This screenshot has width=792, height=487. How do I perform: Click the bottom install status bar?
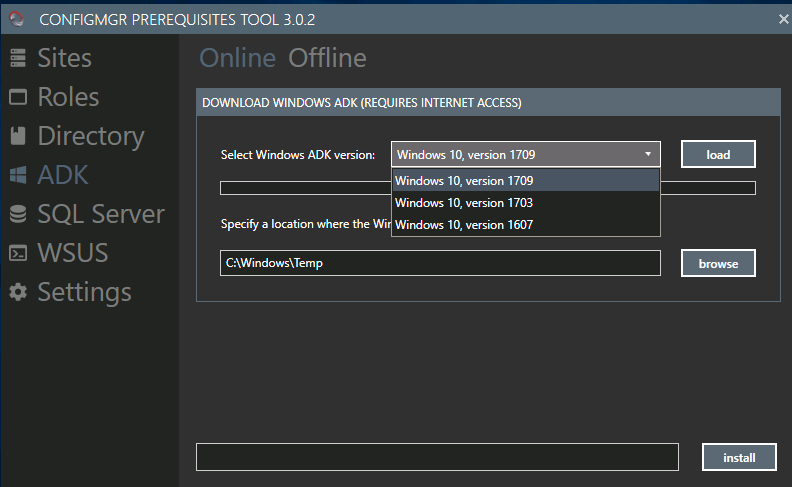pos(437,457)
